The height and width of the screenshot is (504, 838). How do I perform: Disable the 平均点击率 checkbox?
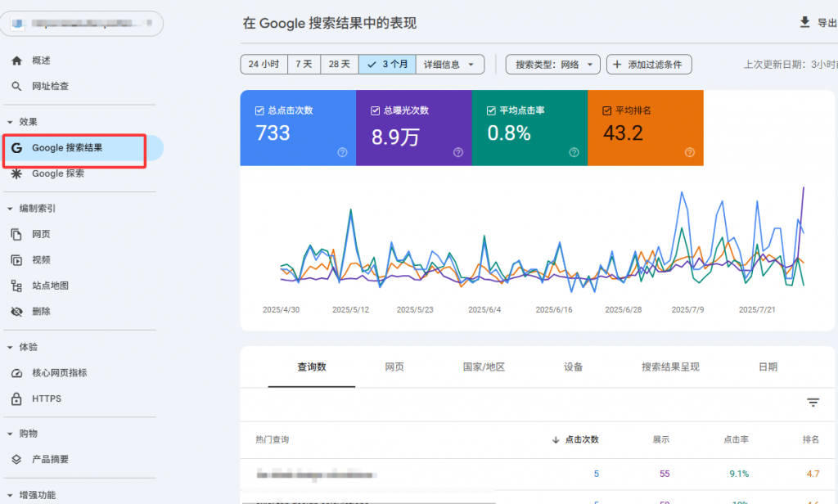[x=492, y=110]
